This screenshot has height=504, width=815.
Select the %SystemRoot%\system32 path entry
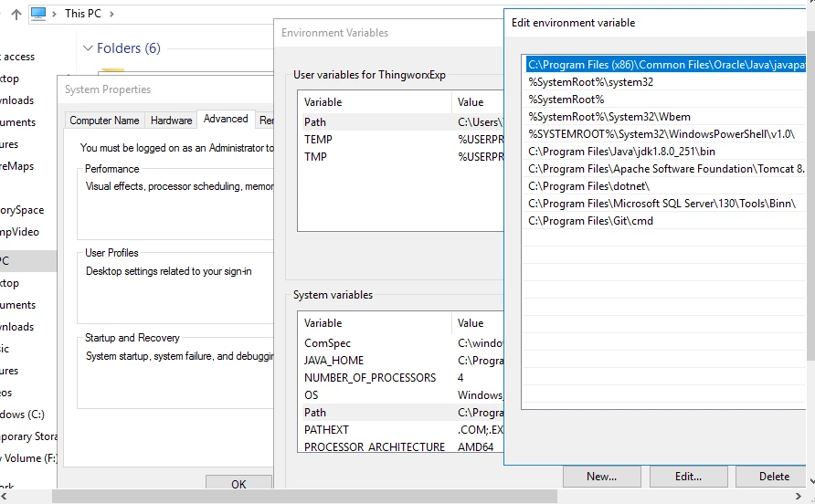663,82
